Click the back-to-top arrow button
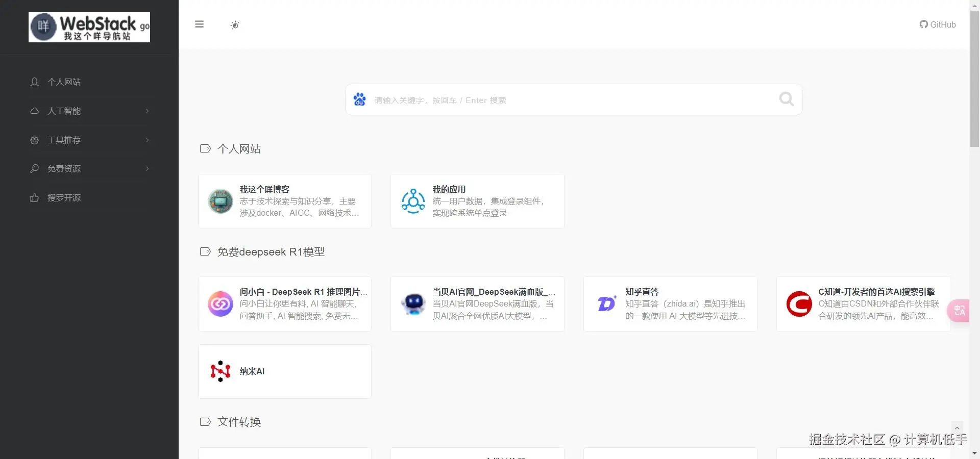Image resolution: width=980 pixels, height=459 pixels. [957, 428]
